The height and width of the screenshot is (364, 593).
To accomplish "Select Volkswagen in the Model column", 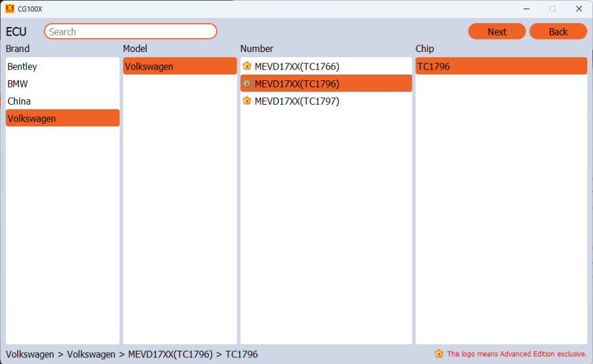I will tap(149, 66).
